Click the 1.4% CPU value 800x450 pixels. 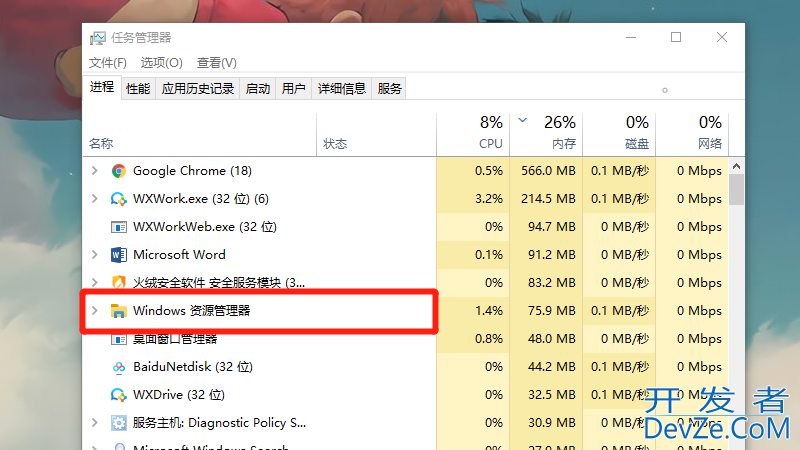[489, 311]
